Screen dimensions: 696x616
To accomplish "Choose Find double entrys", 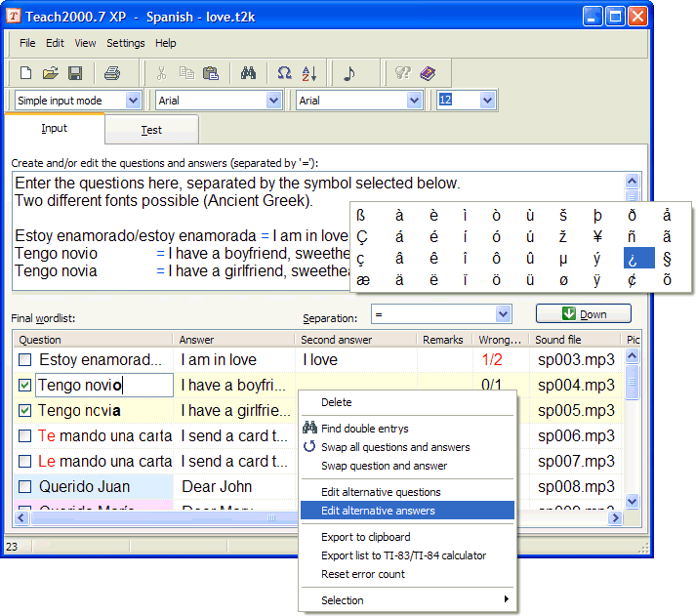I will click(407, 429).
